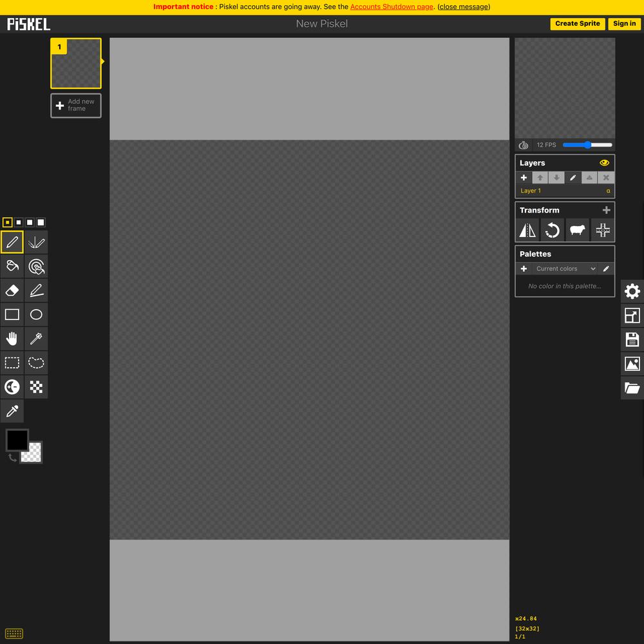The width and height of the screenshot is (644, 644).
Task: Click the Piskel logo
Action: 29,24
